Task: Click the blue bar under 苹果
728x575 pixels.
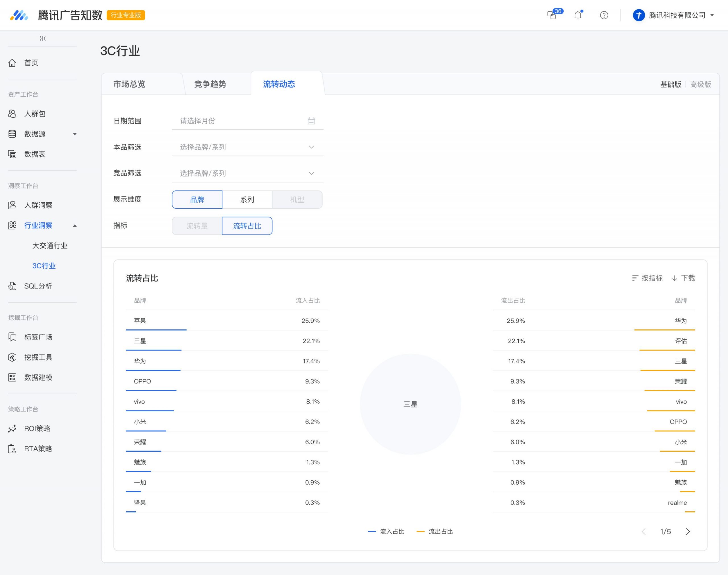Action: pos(156,330)
